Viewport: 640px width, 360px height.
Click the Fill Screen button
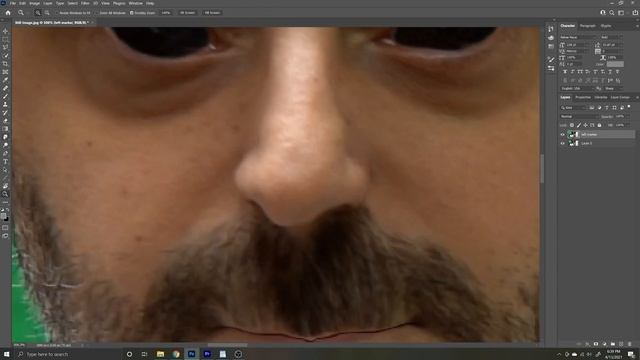click(212, 13)
